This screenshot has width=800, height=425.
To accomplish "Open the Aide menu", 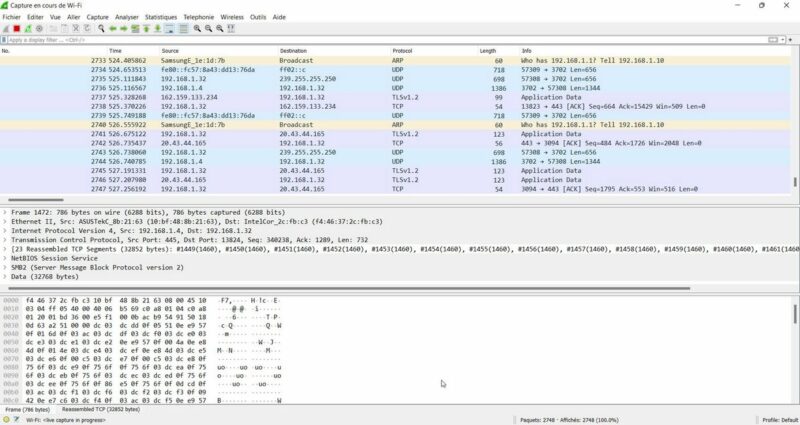I will (279, 17).
